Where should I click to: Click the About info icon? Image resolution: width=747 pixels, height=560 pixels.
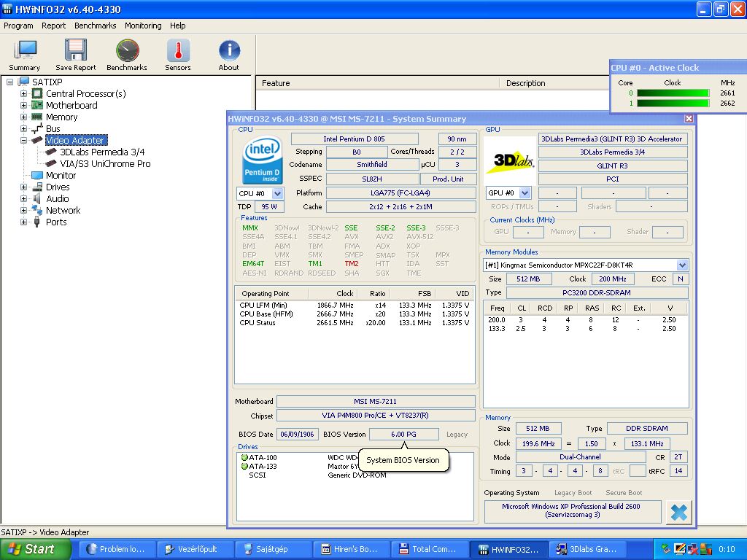tap(228, 55)
